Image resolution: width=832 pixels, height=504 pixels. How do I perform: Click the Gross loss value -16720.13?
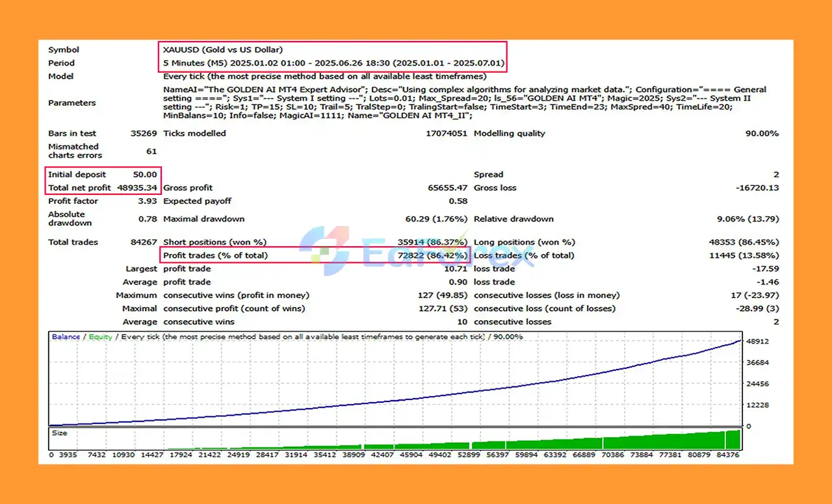(756, 188)
